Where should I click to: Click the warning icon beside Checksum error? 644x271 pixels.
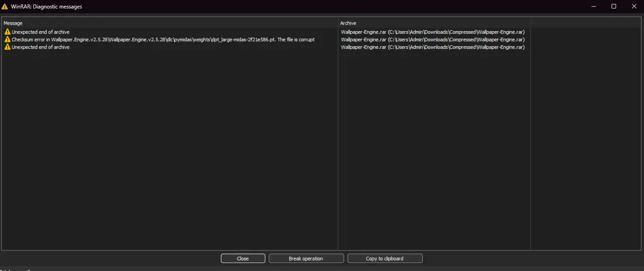pos(7,39)
